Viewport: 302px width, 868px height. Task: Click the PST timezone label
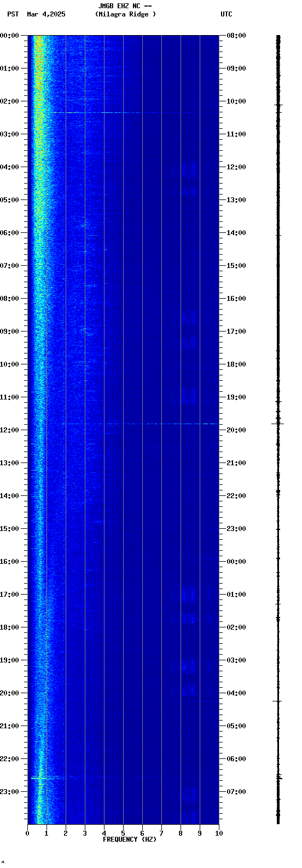(x=13, y=14)
